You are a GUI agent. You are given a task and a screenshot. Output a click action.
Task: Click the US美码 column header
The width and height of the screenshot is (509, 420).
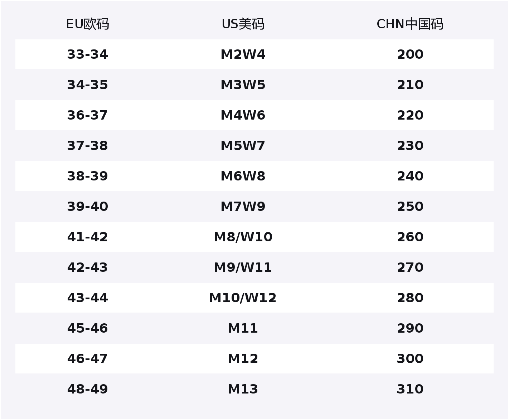point(243,24)
